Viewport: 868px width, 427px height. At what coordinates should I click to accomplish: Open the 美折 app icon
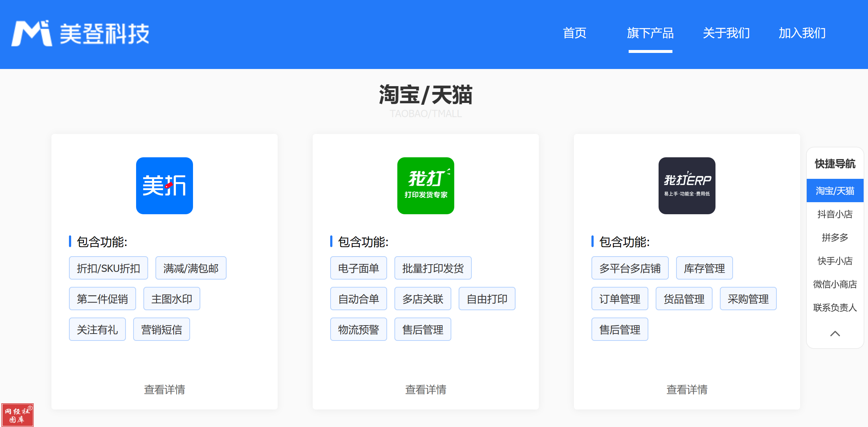pyautogui.click(x=165, y=186)
